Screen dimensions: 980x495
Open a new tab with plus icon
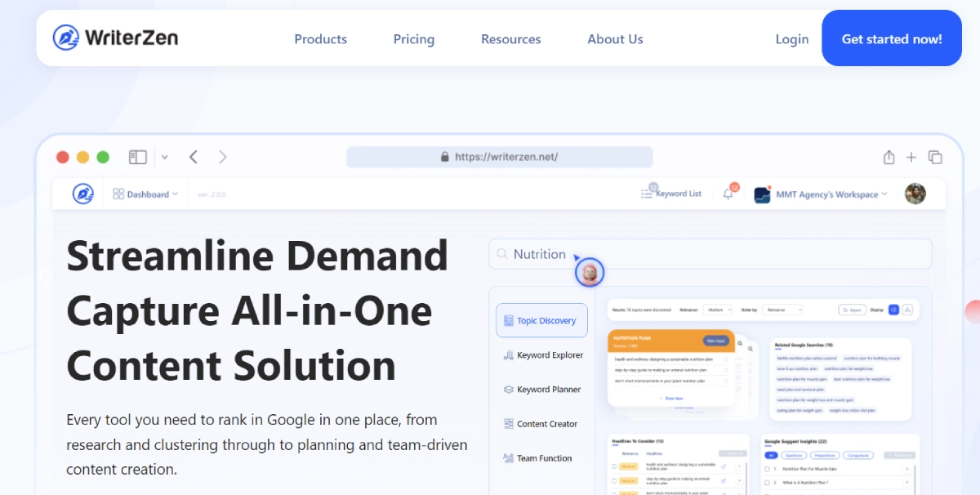click(911, 157)
